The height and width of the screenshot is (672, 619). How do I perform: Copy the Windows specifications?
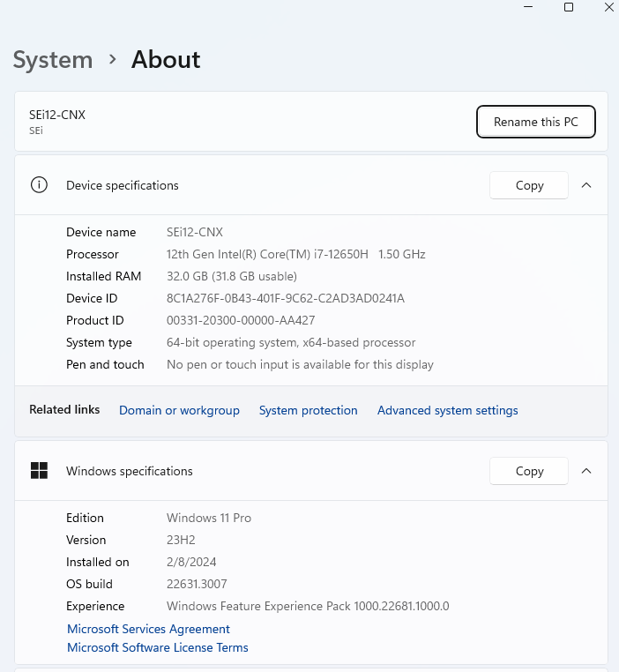(x=529, y=471)
